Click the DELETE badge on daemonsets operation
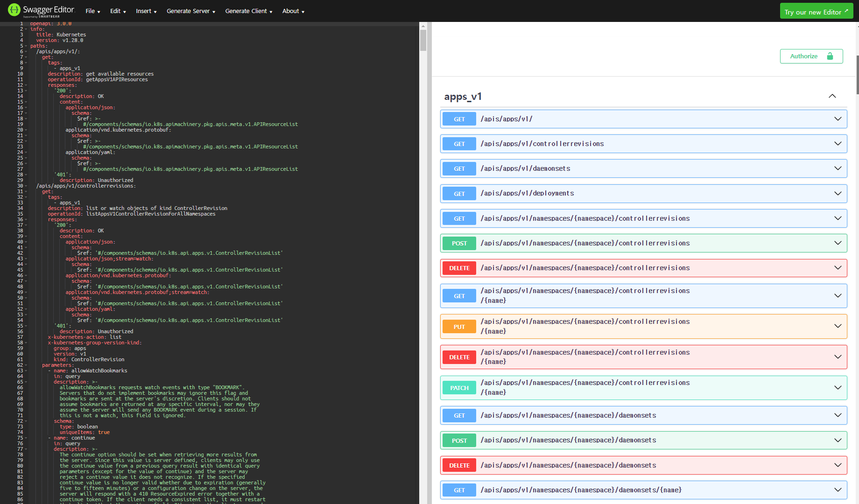Viewport: 859px width, 504px height. click(459, 465)
